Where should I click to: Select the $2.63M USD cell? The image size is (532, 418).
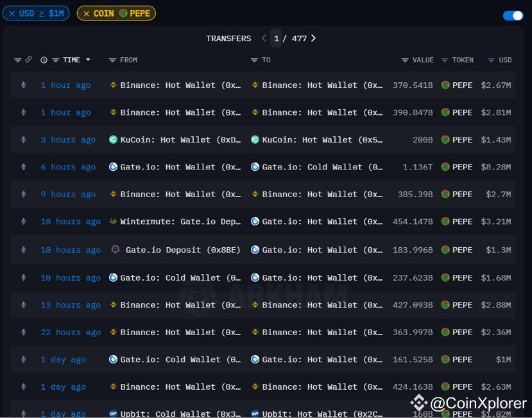click(495, 387)
